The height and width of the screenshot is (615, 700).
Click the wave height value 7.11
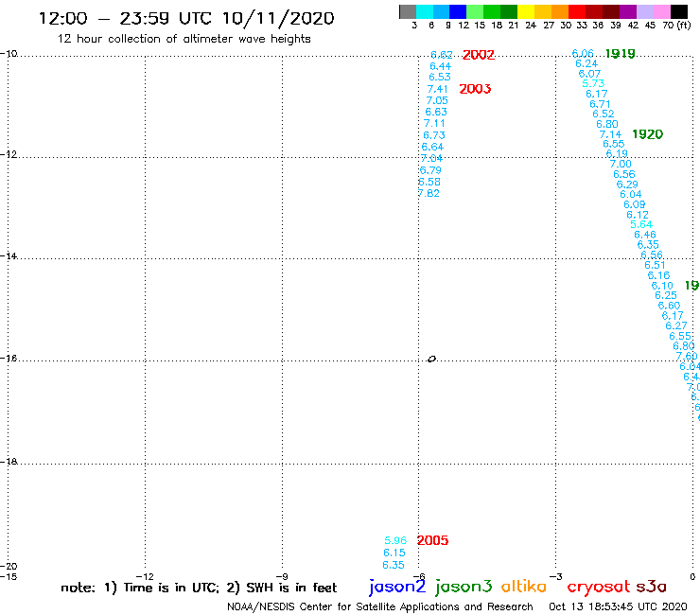[x=434, y=123]
